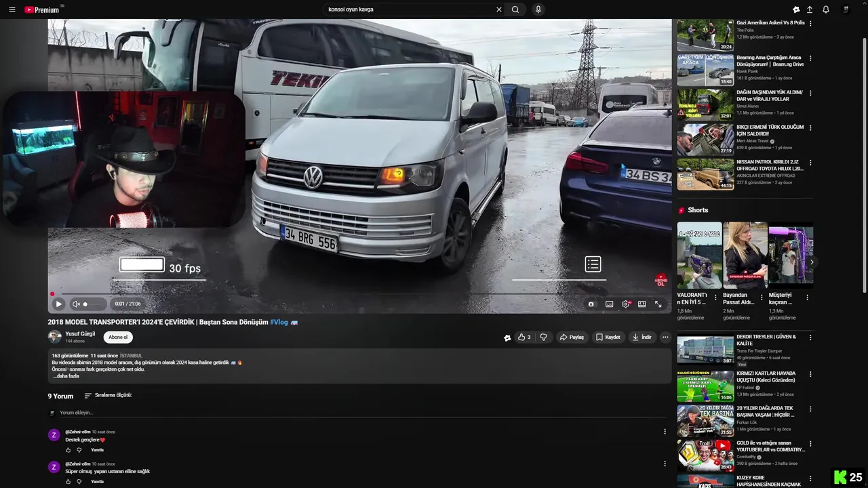
Task: Toggle subtitles captions button
Action: pyautogui.click(x=609, y=304)
